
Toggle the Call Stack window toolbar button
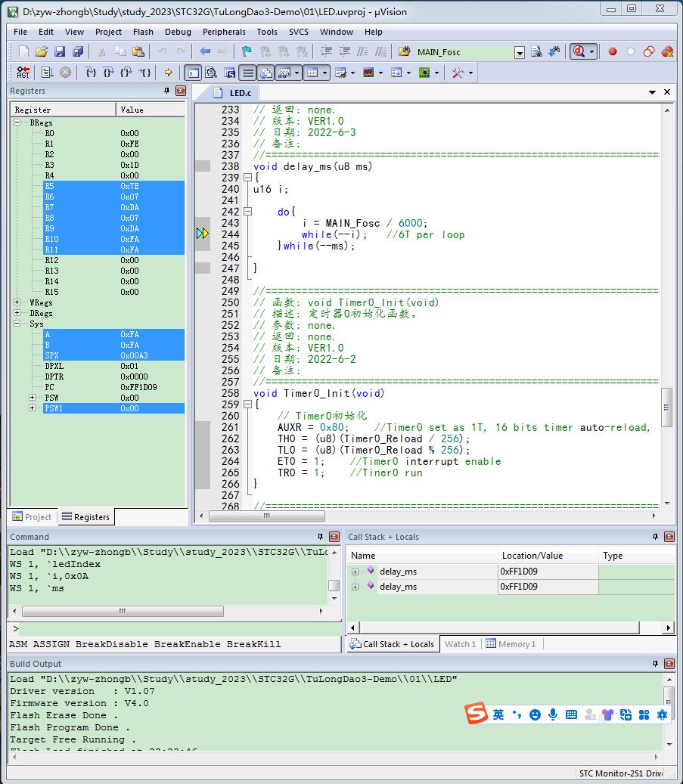click(x=266, y=73)
